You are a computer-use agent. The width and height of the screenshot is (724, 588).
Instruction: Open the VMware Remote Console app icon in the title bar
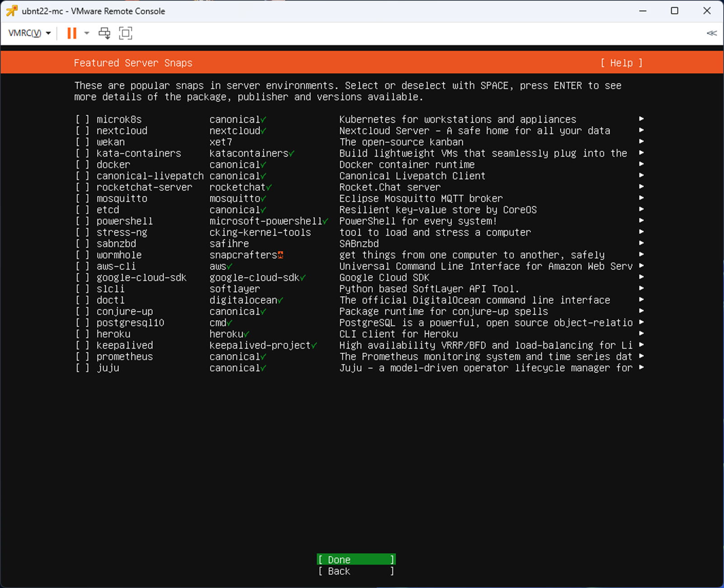(x=12, y=11)
